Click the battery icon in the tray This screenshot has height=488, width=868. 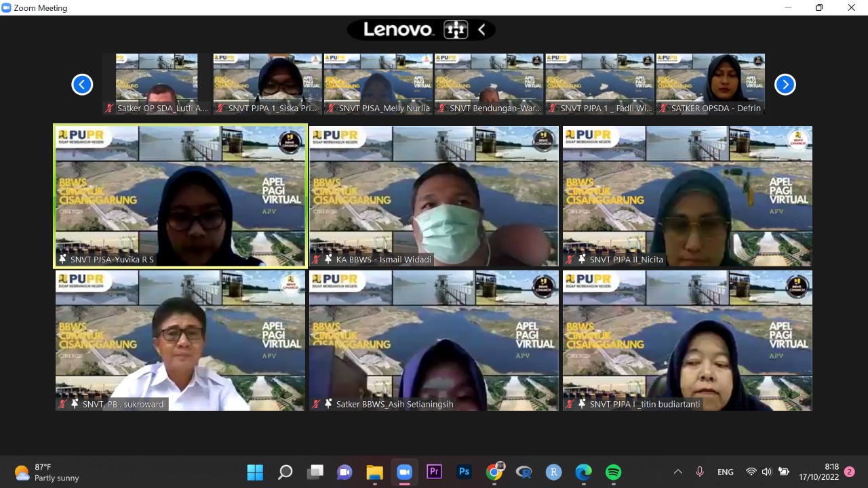click(784, 472)
